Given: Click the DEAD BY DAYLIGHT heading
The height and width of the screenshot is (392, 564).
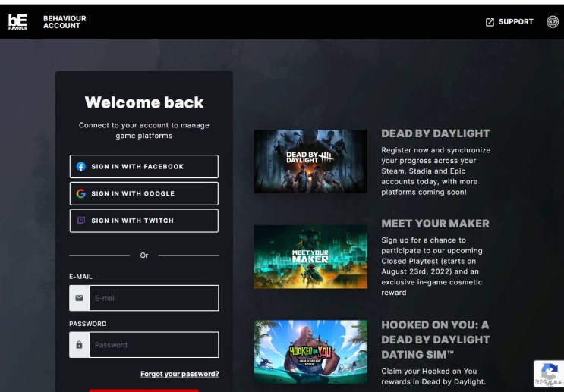Looking at the screenshot, I should [436, 133].
